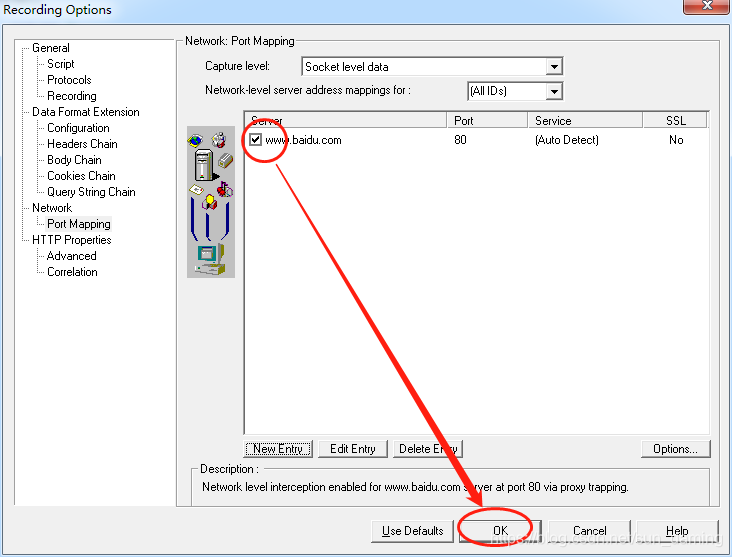Open the Capture level dropdown
Image resolution: width=732 pixels, height=557 pixels.
tap(554, 67)
